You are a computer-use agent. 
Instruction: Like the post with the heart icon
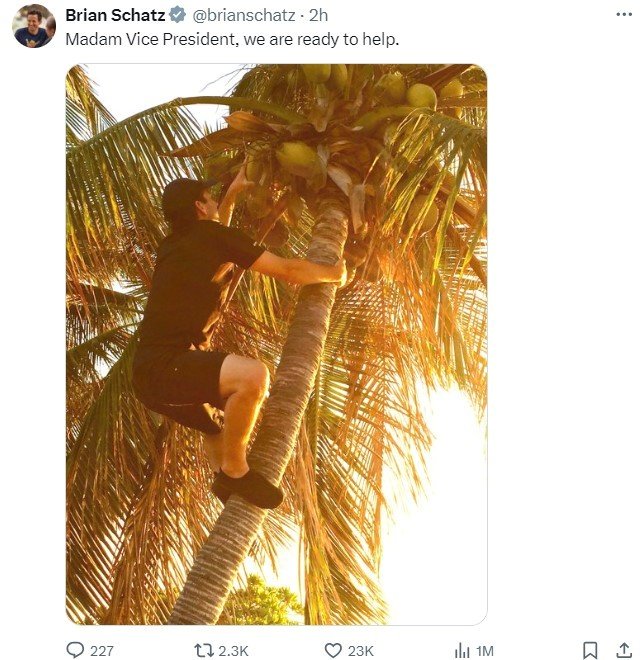333,650
